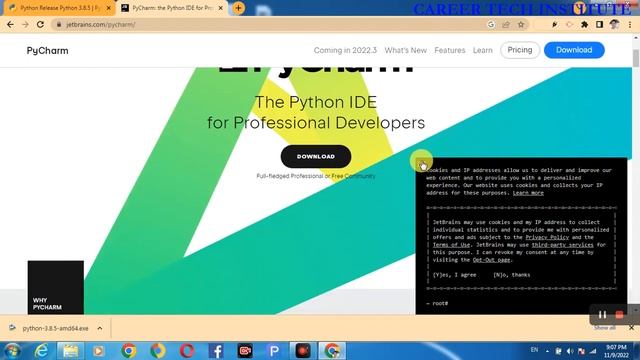Reload the jetbrains.com page
This screenshot has width=640, height=360.
pos(40,24)
